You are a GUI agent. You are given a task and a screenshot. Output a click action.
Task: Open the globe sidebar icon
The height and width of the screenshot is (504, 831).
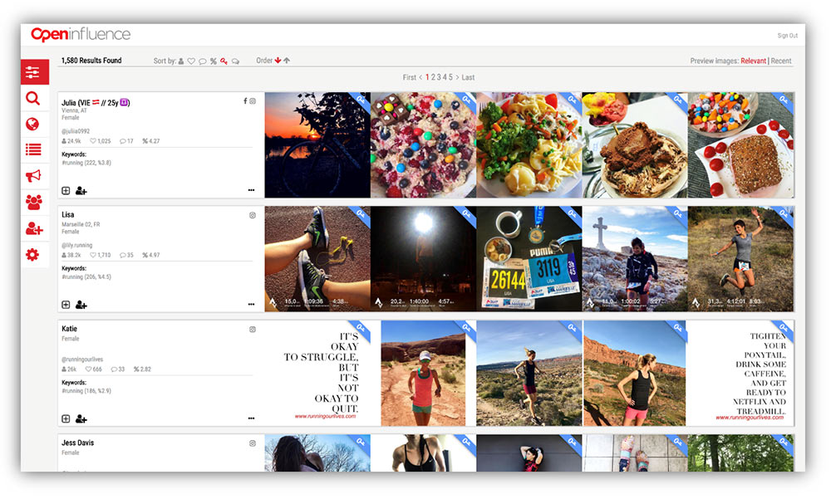33,124
